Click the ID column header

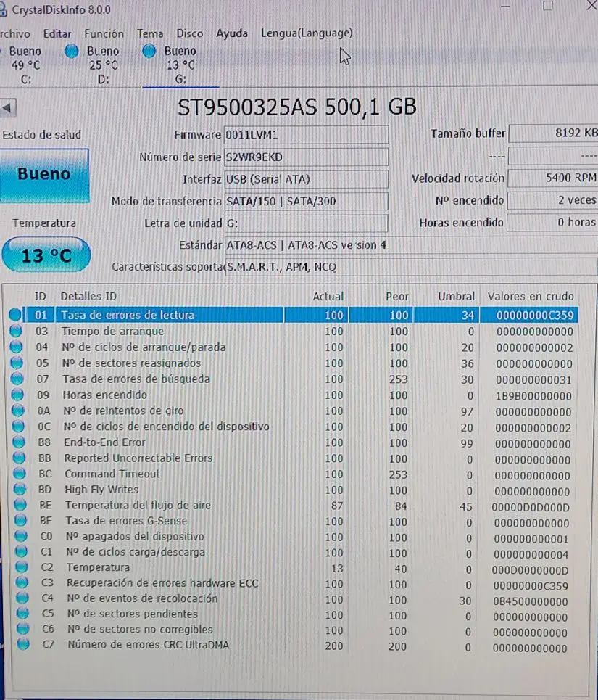tap(40, 297)
